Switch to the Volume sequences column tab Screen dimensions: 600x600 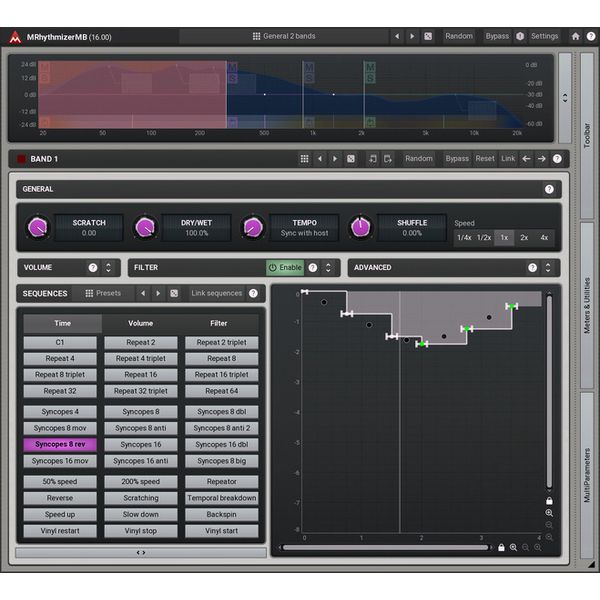click(x=141, y=323)
